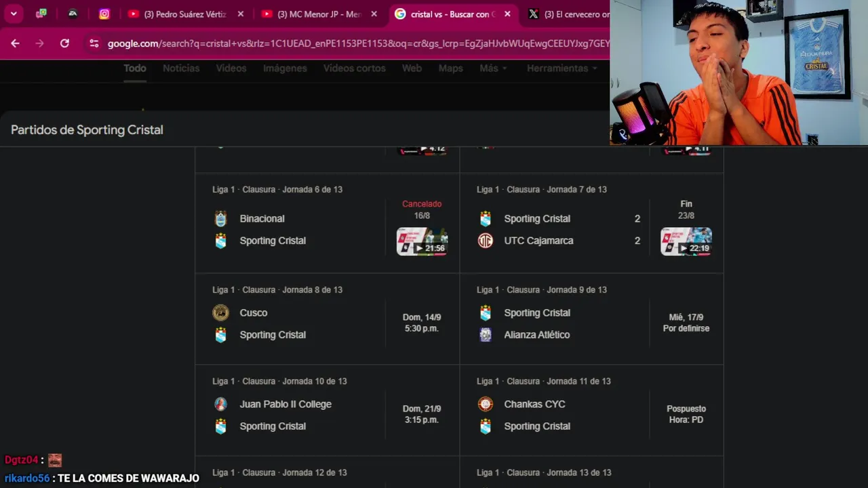The image size is (868, 488).
Task: Click the Sporting Cristal crest under Binacional
Action: click(x=220, y=241)
